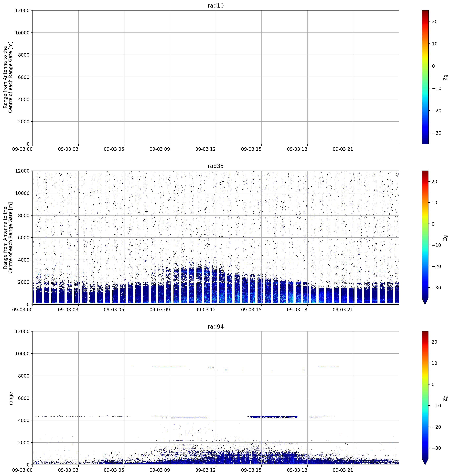Viewport: 451px width, 476px height.
Task: Click the Zg label beside rad10 colorbar
Action: (446, 77)
